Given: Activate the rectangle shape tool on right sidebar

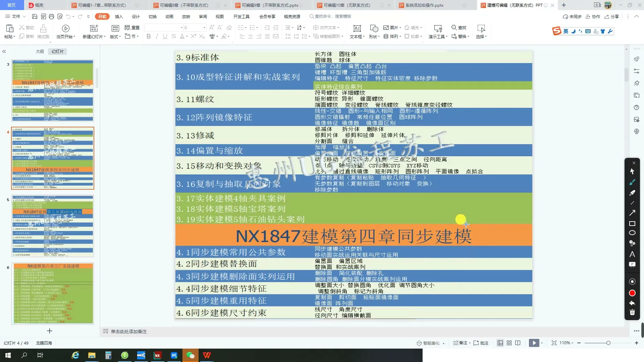Looking at the screenshot, I should 632,224.
